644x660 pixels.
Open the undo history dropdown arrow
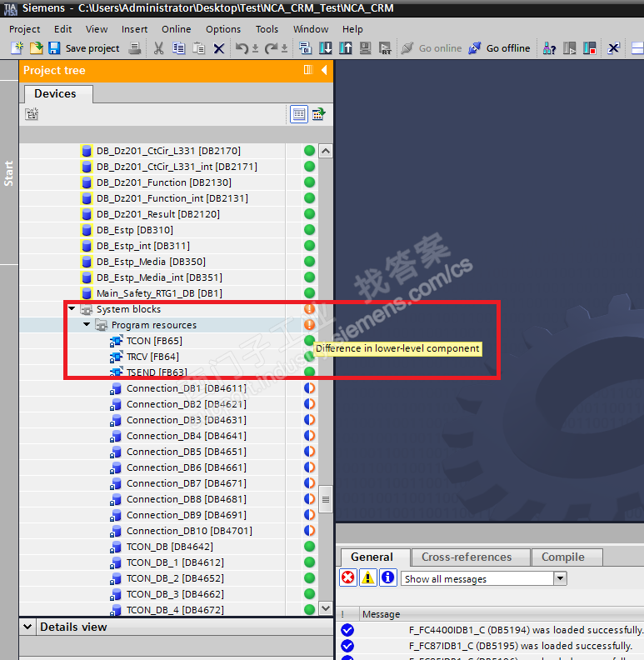point(255,49)
